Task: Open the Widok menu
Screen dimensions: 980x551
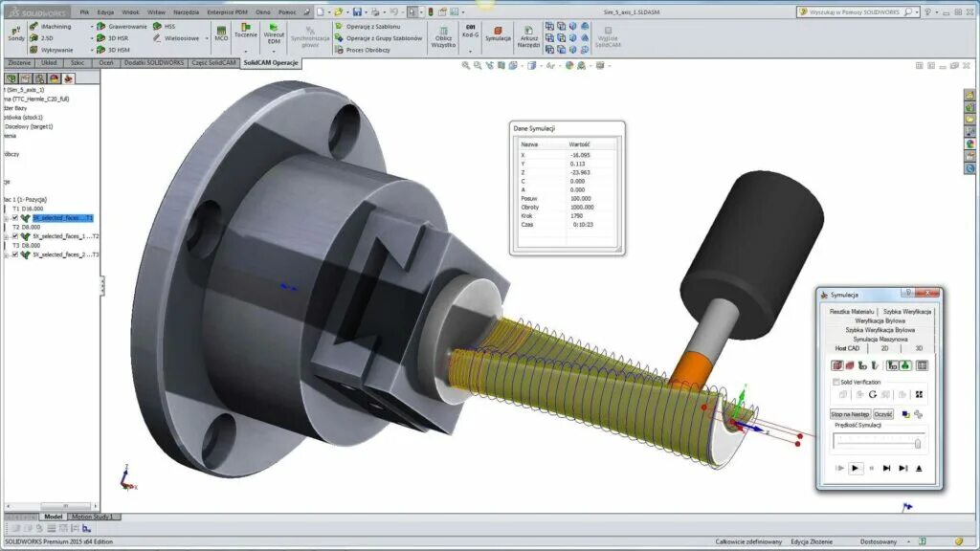Action: point(130,11)
